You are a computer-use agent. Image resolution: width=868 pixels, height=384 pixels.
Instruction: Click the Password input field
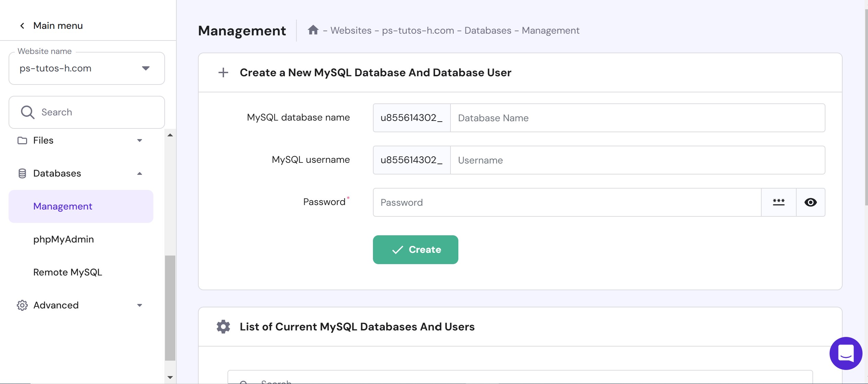567,202
